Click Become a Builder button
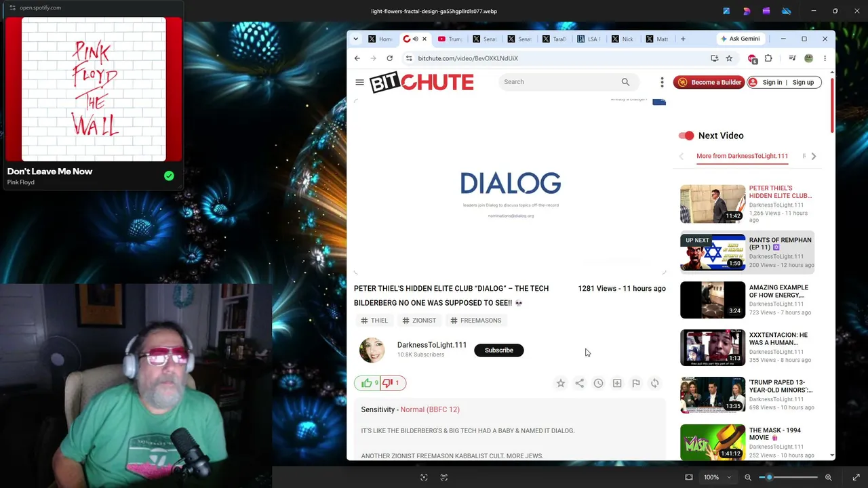This screenshot has height=488, width=868. (709, 82)
